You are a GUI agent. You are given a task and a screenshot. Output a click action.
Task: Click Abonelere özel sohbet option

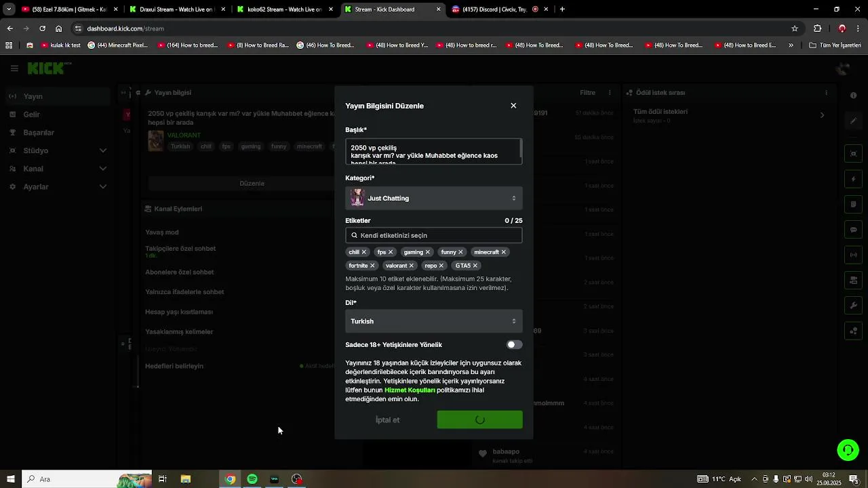pyautogui.click(x=180, y=272)
